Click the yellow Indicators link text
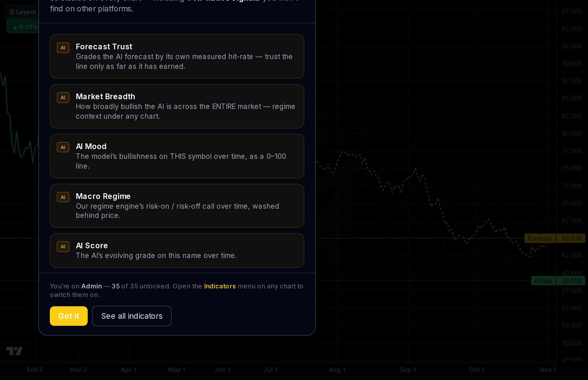 220,286
